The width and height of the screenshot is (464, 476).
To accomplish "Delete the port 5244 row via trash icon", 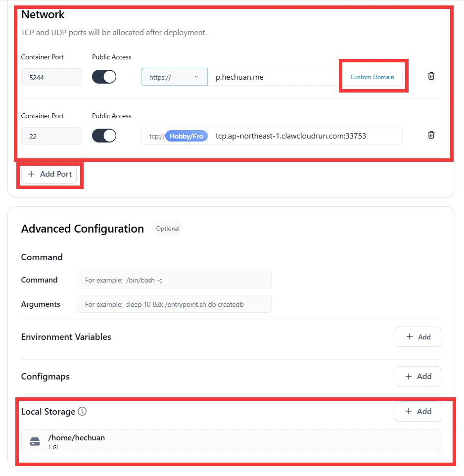I will coord(431,76).
